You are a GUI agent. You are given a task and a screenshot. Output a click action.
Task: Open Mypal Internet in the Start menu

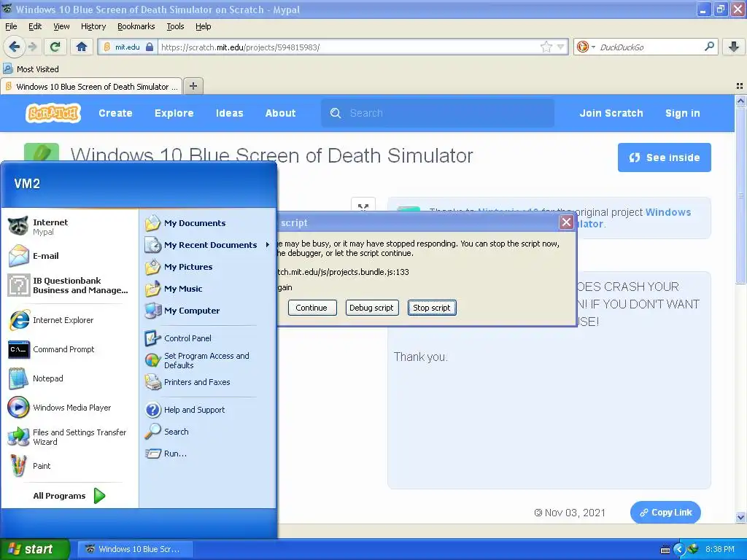69,227
